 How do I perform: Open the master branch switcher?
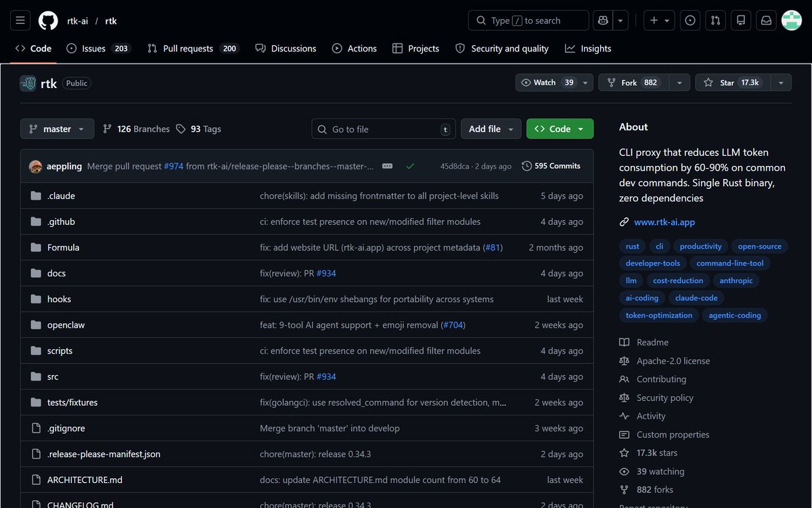(57, 129)
